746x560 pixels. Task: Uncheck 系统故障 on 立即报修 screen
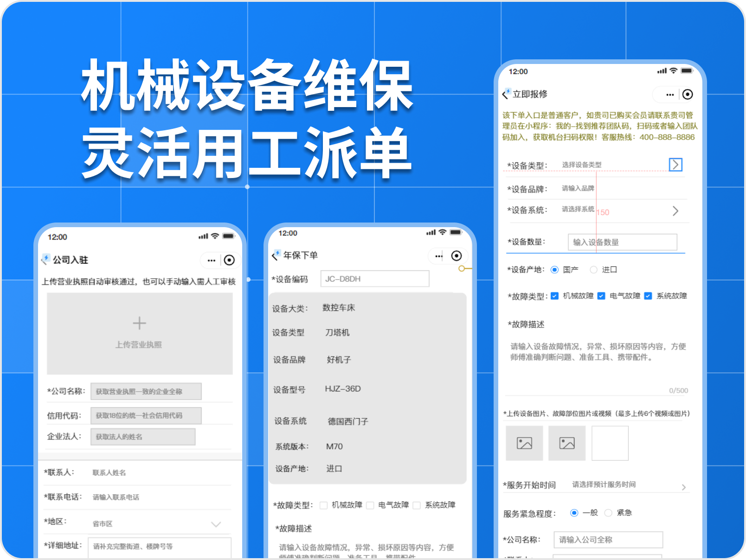pyautogui.click(x=648, y=296)
